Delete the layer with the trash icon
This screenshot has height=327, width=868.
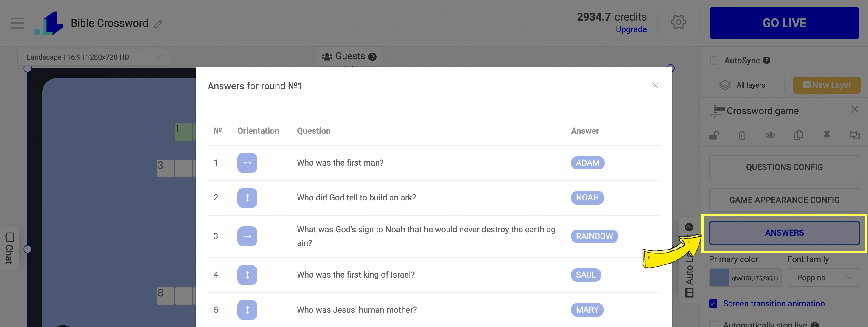(742, 136)
